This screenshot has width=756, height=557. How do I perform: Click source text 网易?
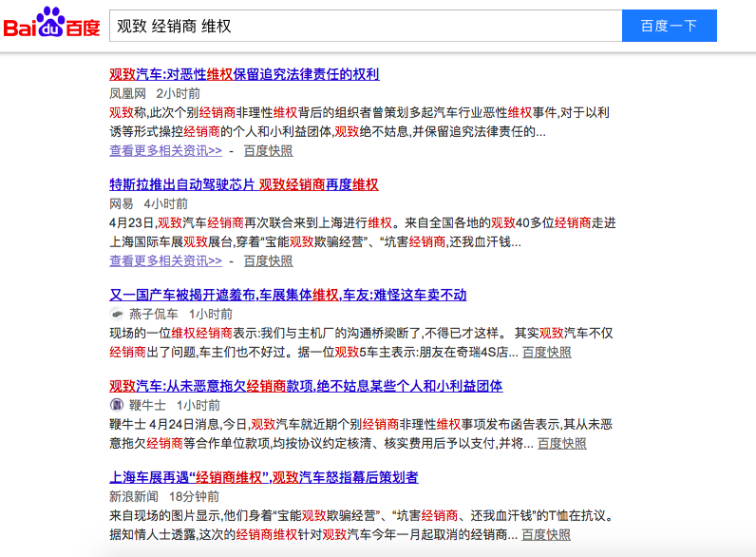pyautogui.click(x=122, y=203)
